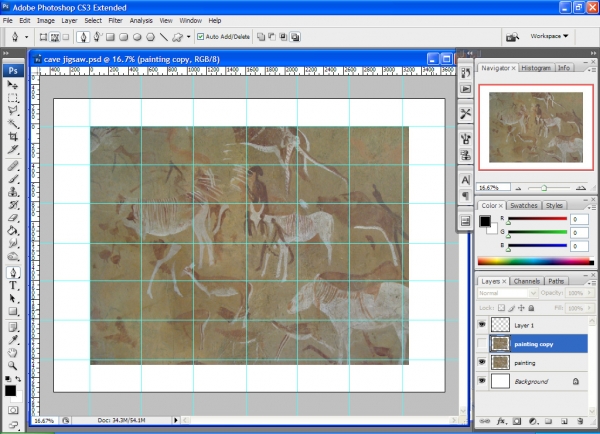Image resolution: width=600 pixels, height=434 pixels.
Task: Open the Layers panel menu
Action: tap(592, 282)
